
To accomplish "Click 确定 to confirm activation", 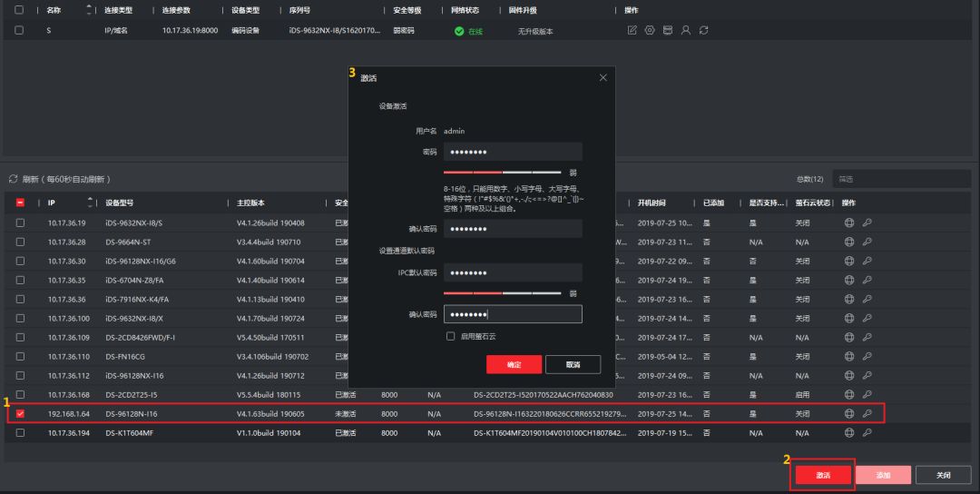I will pyautogui.click(x=514, y=364).
